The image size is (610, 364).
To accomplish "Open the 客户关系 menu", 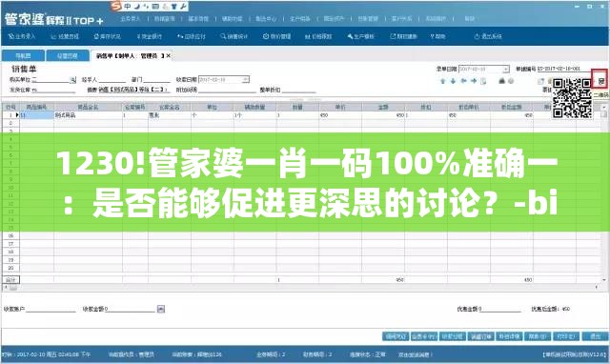I will (402, 19).
